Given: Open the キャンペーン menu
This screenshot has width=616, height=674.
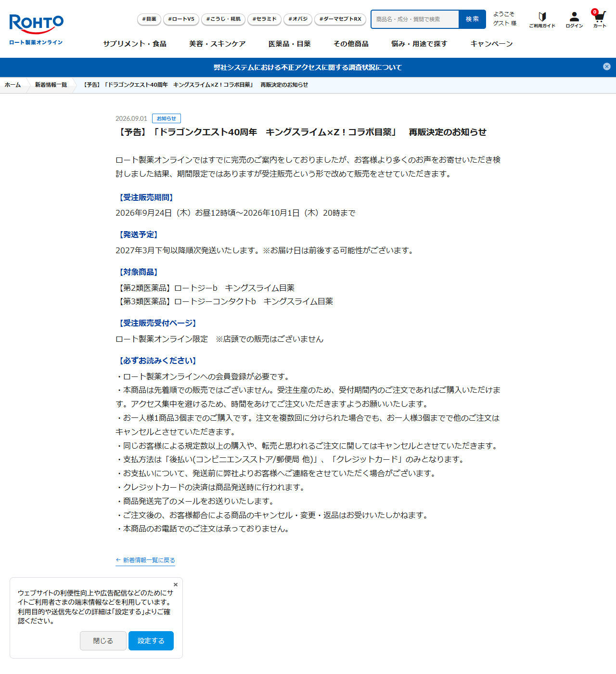Looking at the screenshot, I should pos(492,44).
